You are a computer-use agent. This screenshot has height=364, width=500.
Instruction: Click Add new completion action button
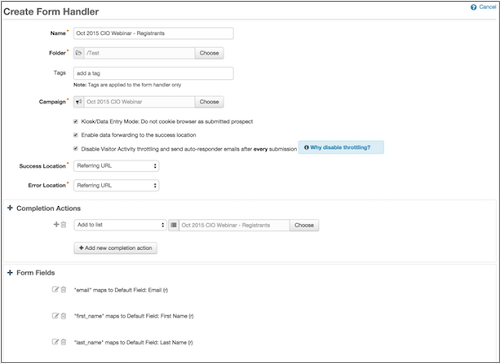click(115, 248)
